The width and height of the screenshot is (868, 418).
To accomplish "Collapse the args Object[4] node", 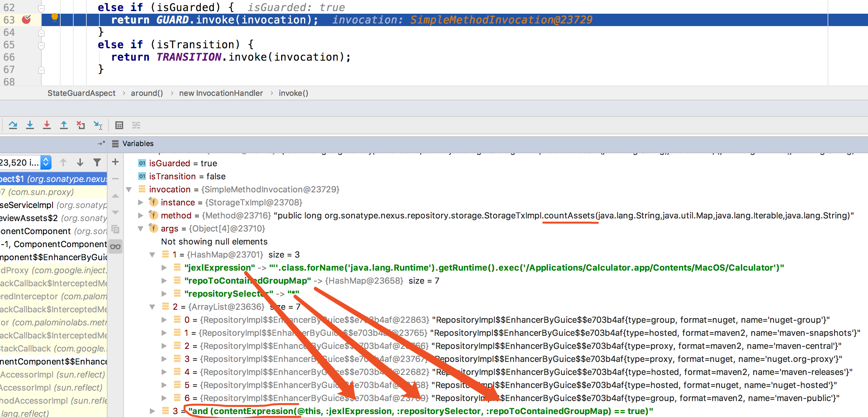I will (140, 229).
